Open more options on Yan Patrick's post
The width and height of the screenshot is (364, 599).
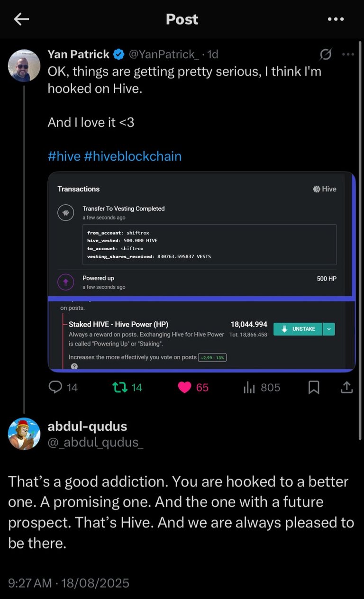point(348,54)
